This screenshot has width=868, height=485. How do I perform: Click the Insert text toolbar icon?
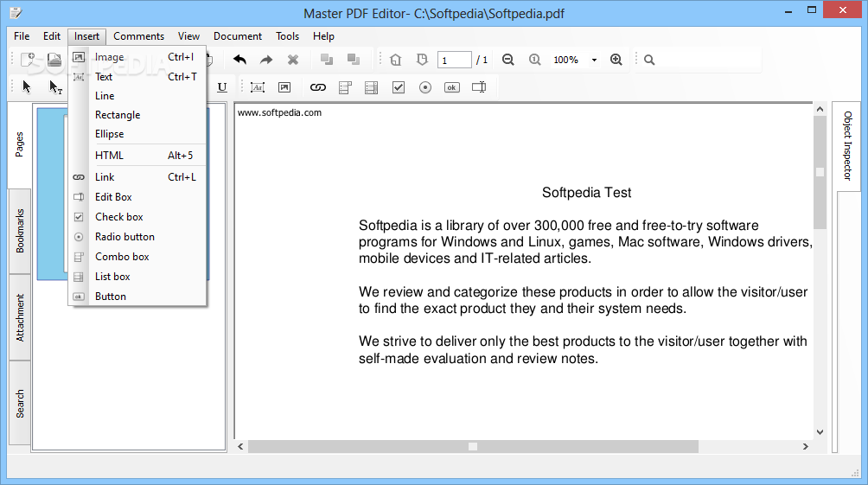click(x=258, y=87)
